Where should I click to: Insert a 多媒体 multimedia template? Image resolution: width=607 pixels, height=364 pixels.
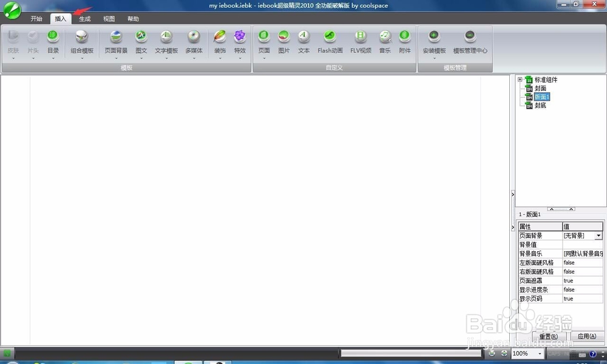(x=194, y=42)
